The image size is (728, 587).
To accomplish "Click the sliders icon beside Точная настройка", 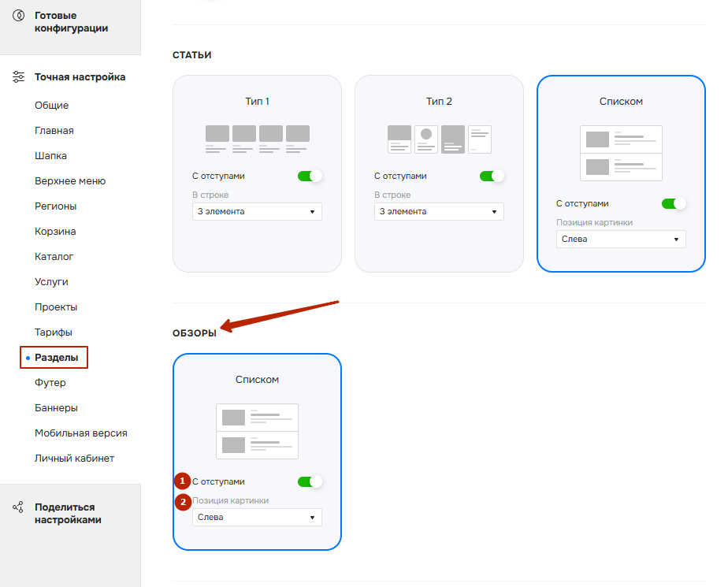I will click(18, 77).
